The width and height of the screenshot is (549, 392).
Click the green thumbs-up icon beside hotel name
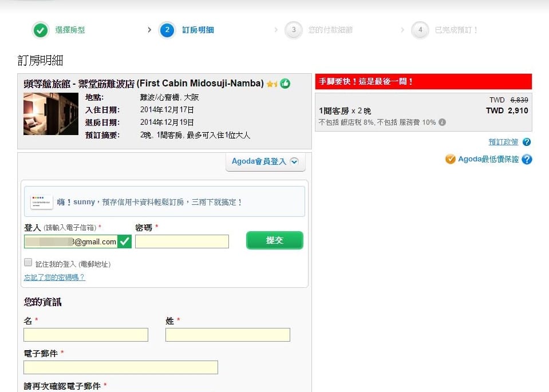click(285, 84)
